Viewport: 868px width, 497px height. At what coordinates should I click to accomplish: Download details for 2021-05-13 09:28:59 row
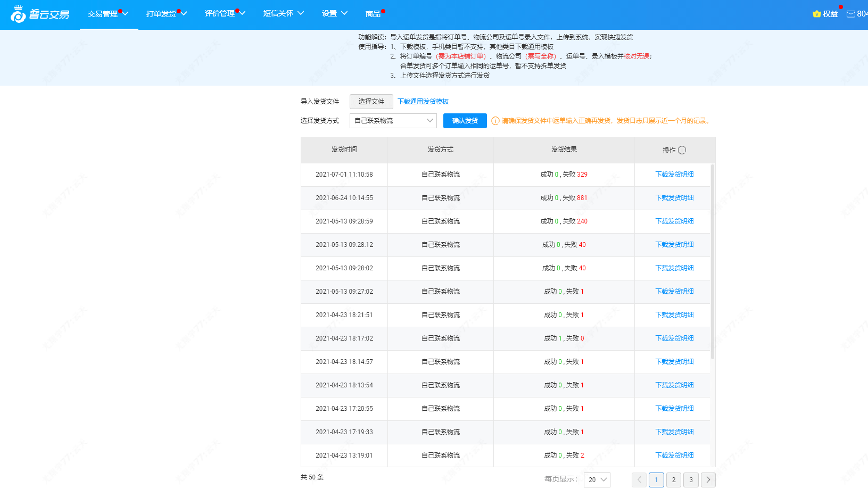pyautogui.click(x=674, y=221)
